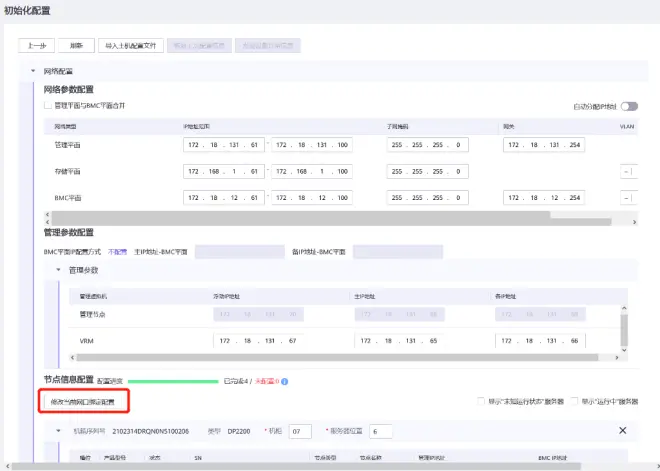Check 管理平面与BMC平面合并 checkbox
Viewport: 660px width, 471px height.
(48, 106)
